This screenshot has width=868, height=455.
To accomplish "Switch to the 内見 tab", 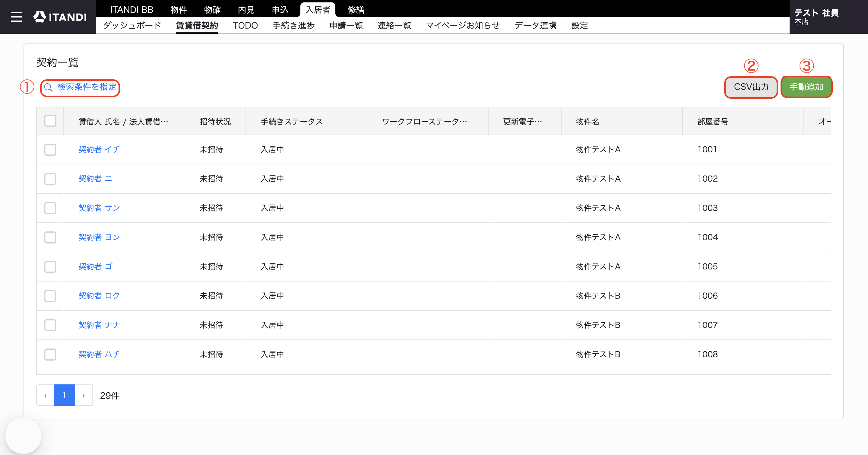I will 246,10.
